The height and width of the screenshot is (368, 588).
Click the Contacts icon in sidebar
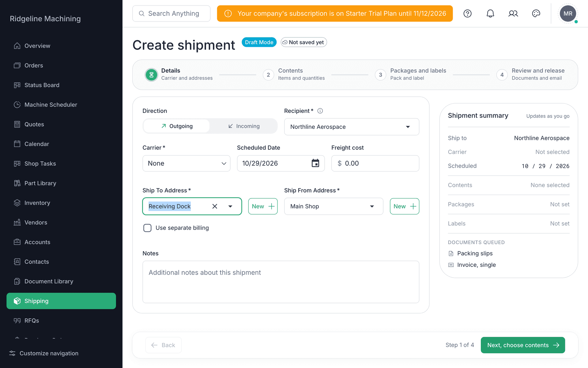click(x=17, y=262)
